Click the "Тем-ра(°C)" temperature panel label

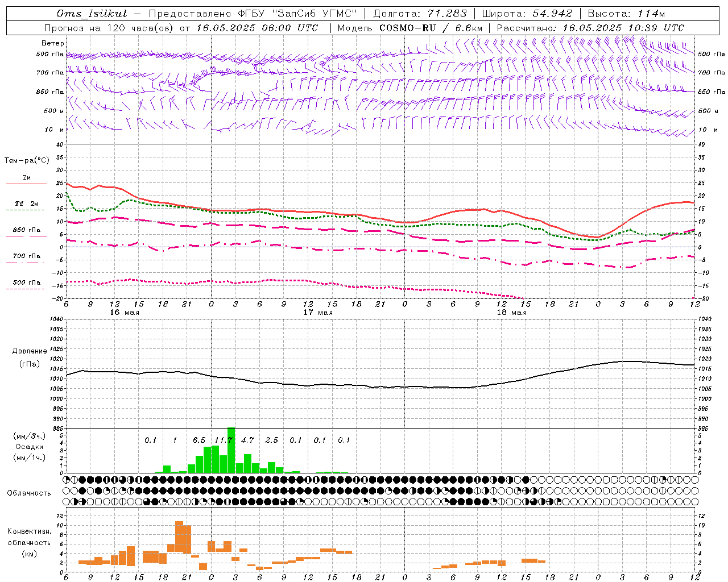click(27, 161)
